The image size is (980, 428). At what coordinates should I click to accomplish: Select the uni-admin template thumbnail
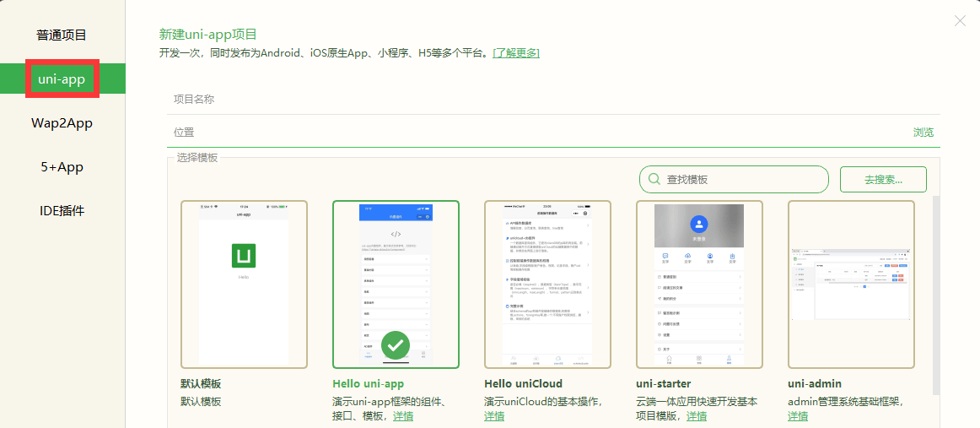[851, 284]
